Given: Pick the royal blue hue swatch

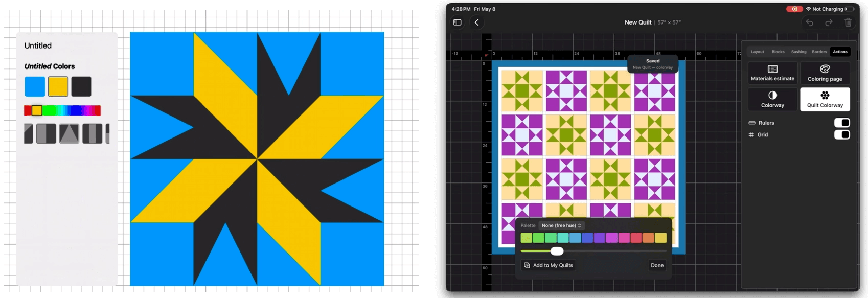Looking at the screenshot, I should pyautogui.click(x=587, y=238).
